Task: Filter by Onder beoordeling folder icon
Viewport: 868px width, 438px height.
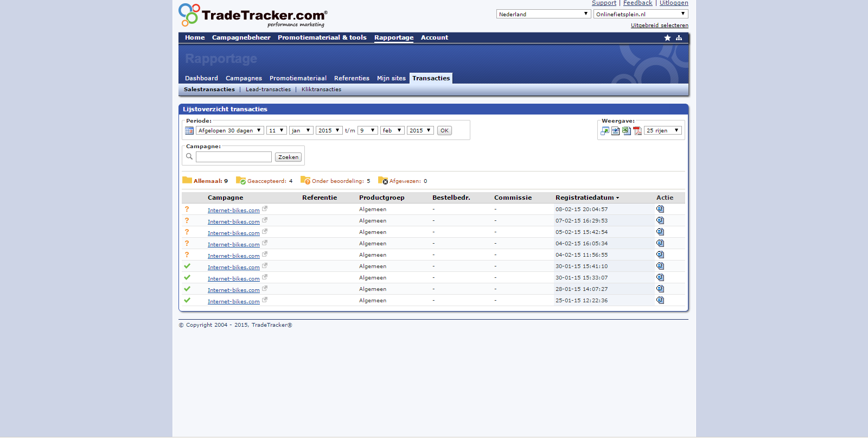Action: [x=305, y=180]
